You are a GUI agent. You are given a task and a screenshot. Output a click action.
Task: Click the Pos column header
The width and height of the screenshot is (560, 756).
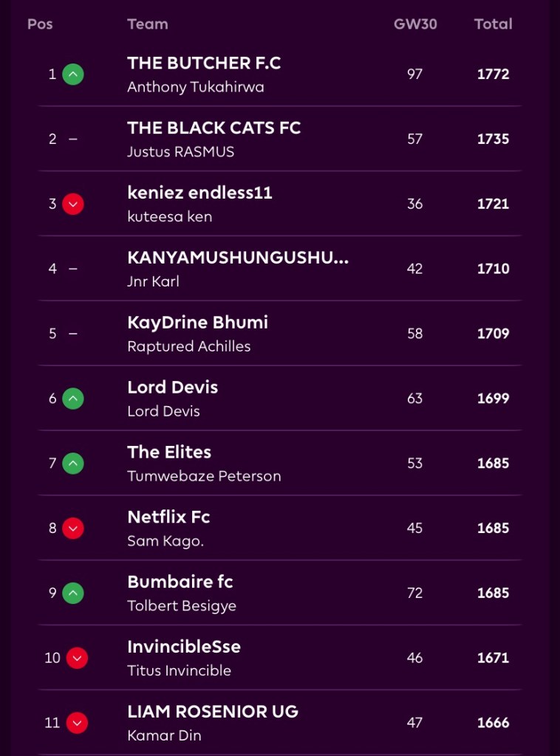pyautogui.click(x=40, y=24)
